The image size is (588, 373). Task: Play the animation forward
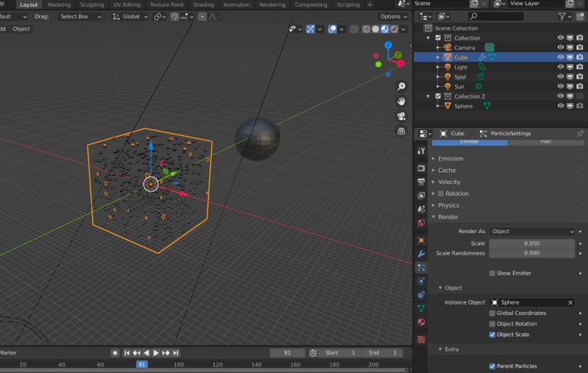[156, 353]
